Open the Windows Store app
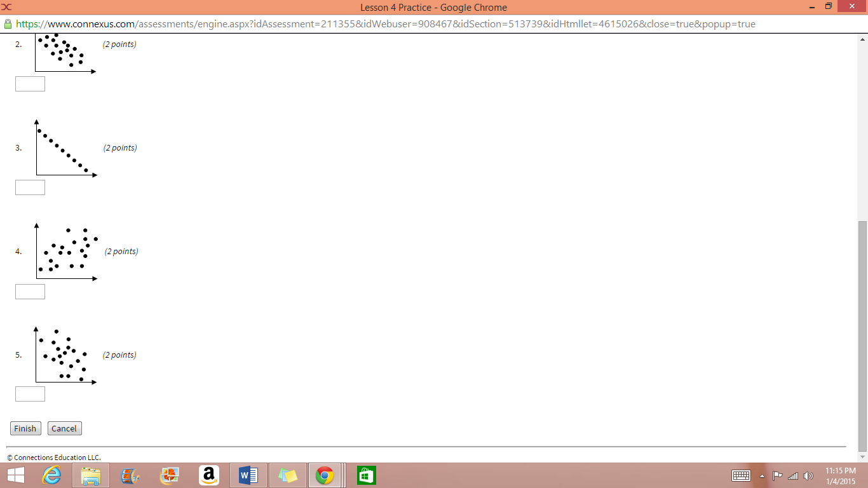Viewport: 868px width, 488px height. click(x=366, y=475)
